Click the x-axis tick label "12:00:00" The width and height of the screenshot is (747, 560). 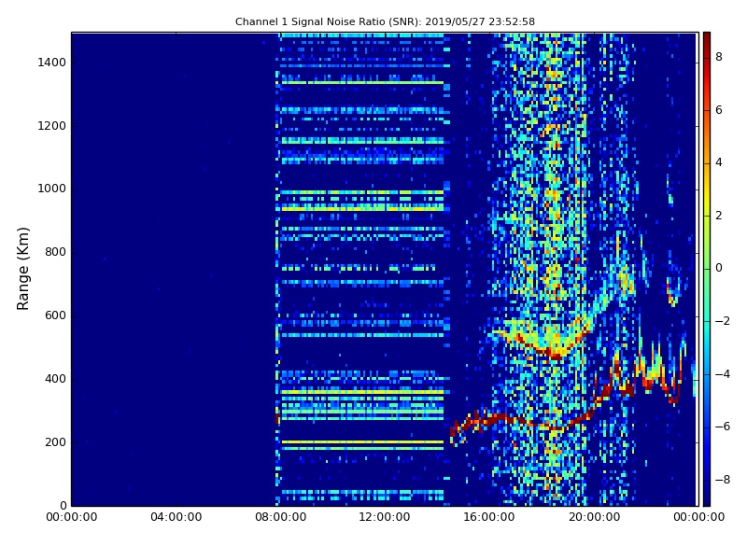point(385,517)
